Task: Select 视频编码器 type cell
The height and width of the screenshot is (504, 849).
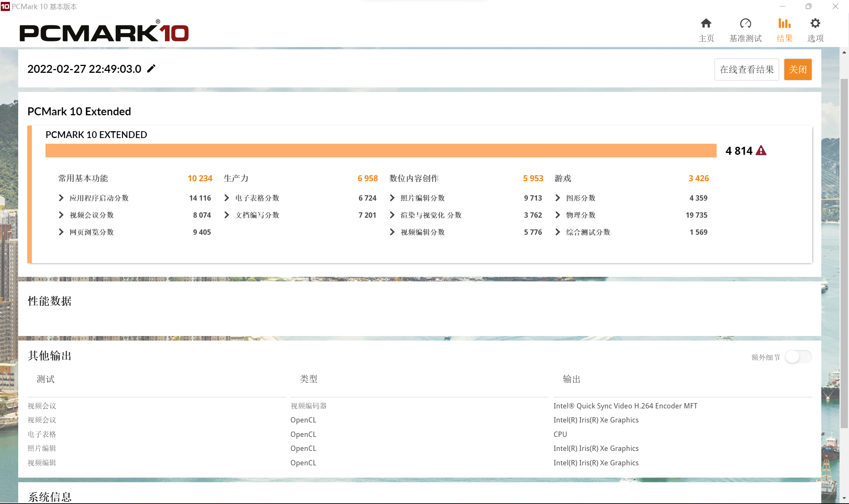Action: pos(309,406)
